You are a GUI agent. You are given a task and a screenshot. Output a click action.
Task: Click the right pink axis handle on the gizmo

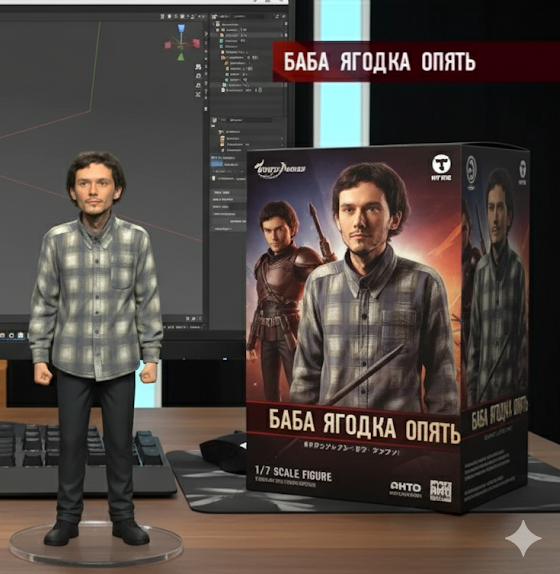(x=196, y=43)
